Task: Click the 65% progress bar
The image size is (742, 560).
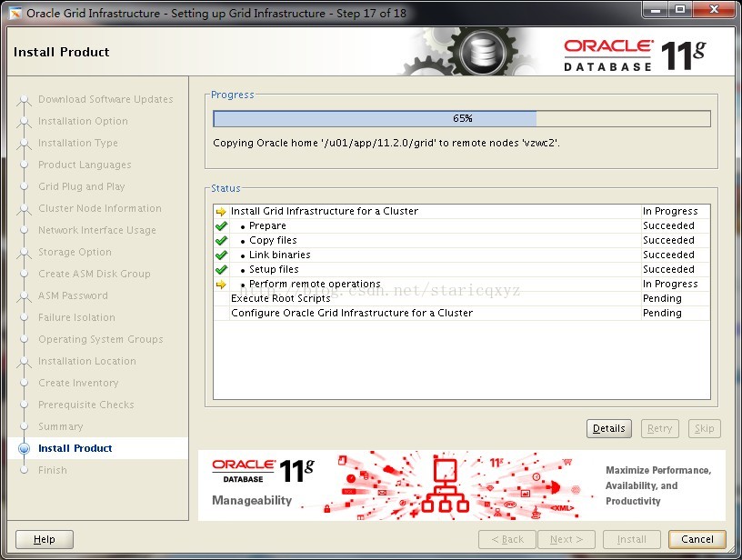Action: (x=462, y=119)
